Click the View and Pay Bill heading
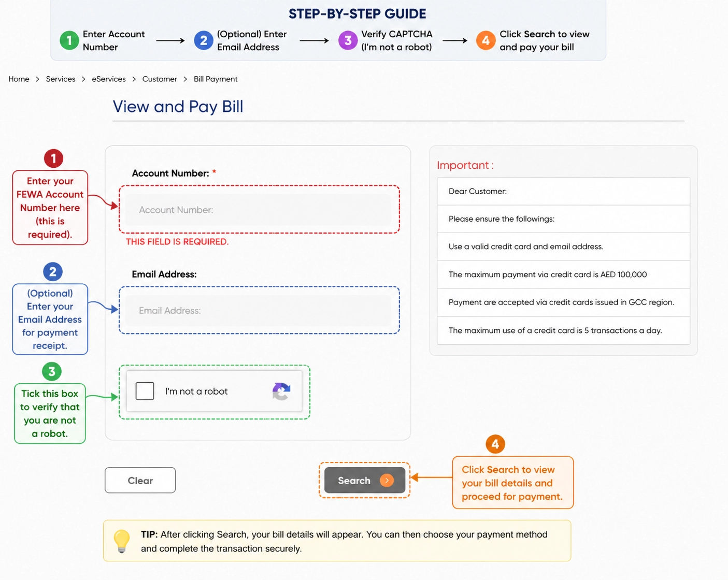The width and height of the screenshot is (728, 580). 178,107
